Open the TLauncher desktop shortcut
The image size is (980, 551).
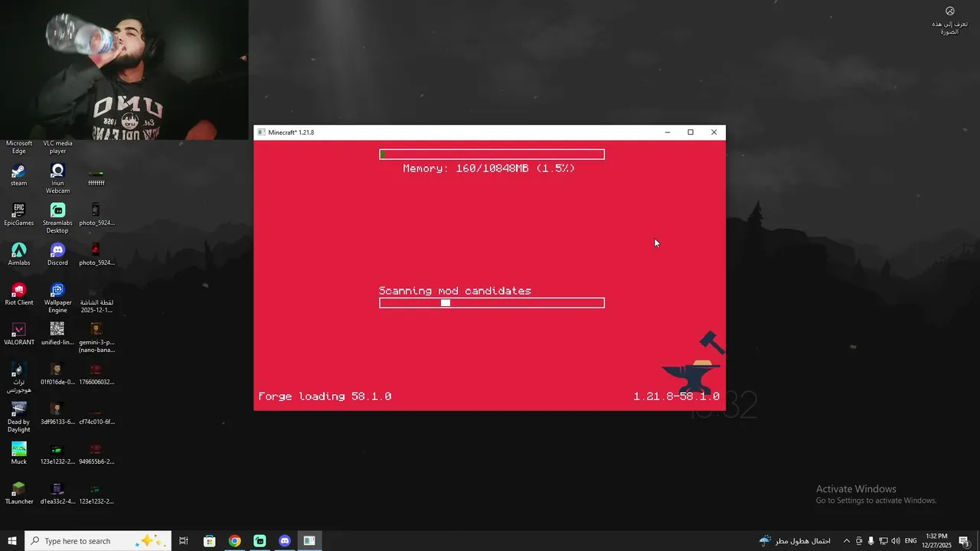pyautogui.click(x=18, y=494)
